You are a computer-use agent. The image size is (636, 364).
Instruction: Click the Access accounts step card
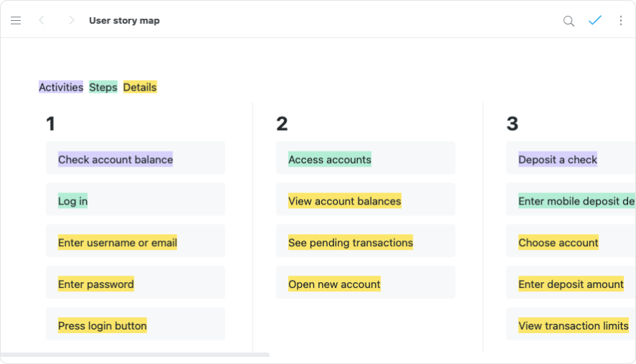click(x=365, y=159)
